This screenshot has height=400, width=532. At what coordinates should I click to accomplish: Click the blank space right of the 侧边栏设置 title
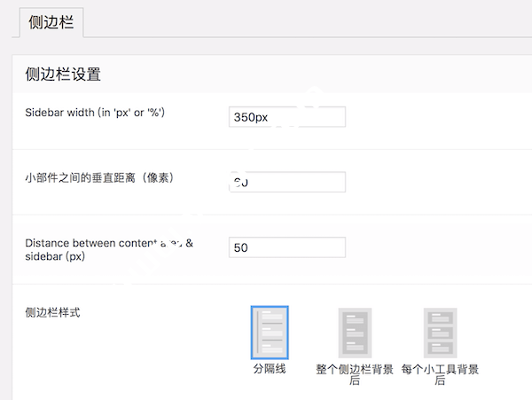tap(310, 75)
